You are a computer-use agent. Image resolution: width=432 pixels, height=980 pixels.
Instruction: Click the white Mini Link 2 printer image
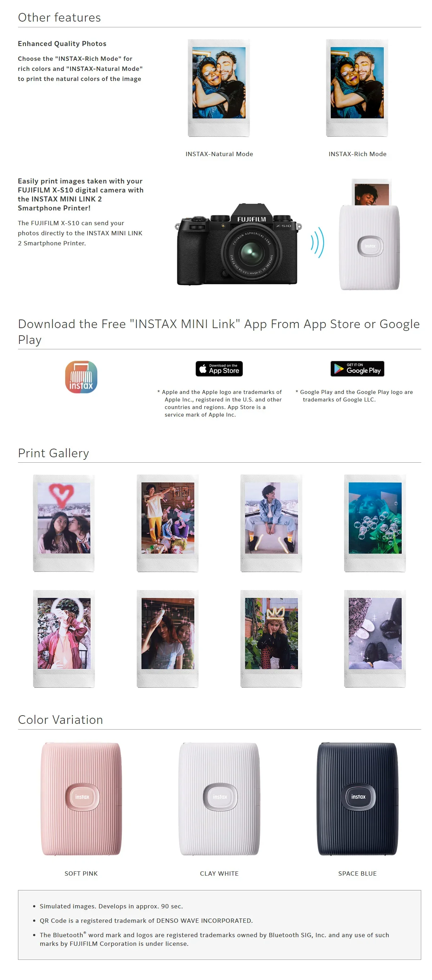pyautogui.click(x=369, y=235)
